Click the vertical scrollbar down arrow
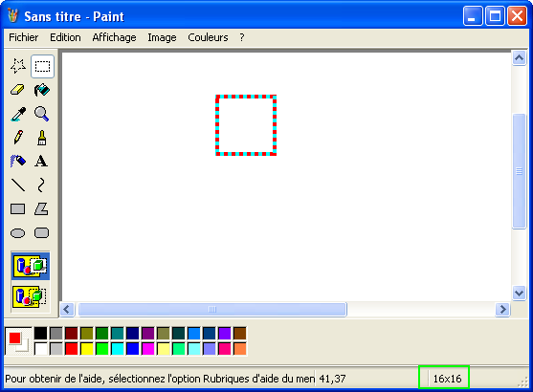The image size is (533, 392). click(x=519, y=293)
